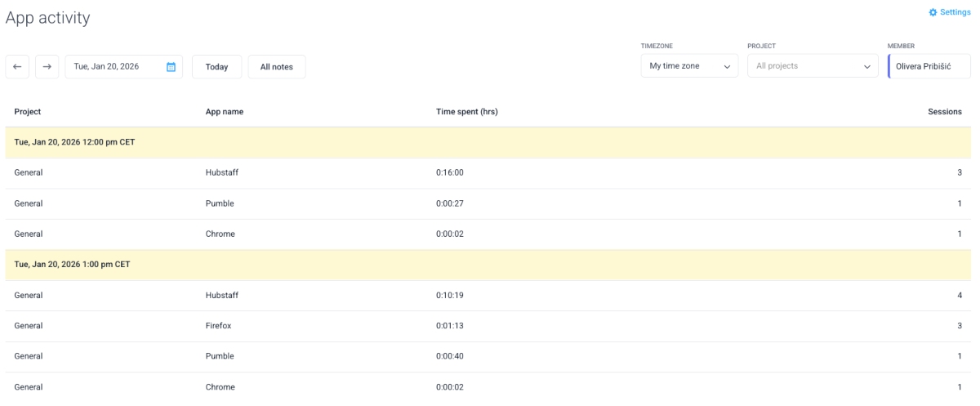This screenshot has width=980, height=406.
Task: Click the Settings gear icon
Action: click(x=933, y=13)
